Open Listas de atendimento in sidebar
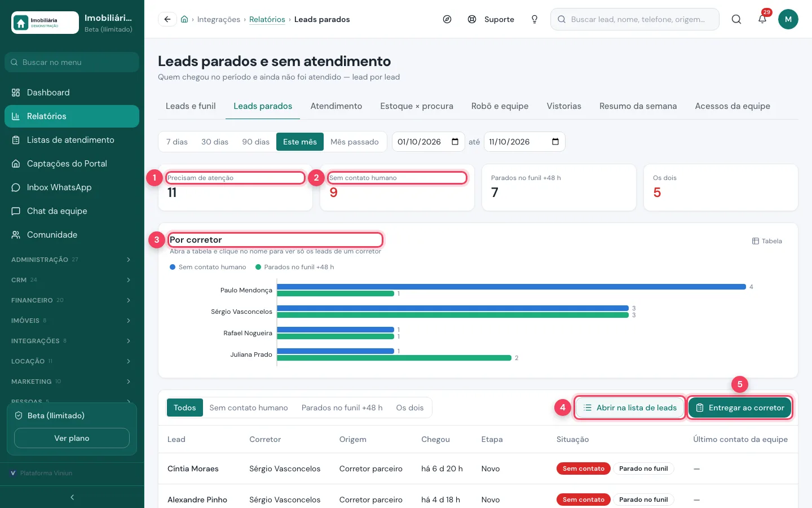 pyautogui.click(x=72, y=140)
